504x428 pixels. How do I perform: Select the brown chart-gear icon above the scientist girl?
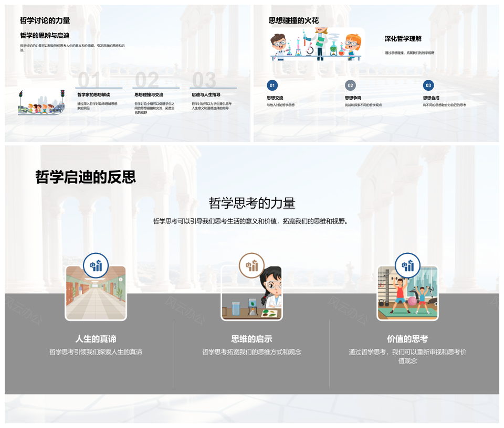tap(251, 265)
